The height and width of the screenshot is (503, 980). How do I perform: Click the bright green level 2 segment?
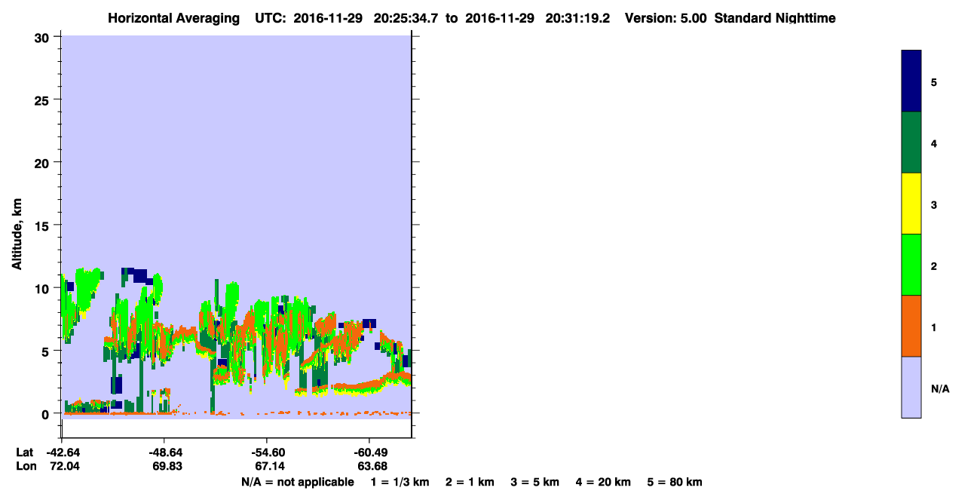[x=911, y=265]
